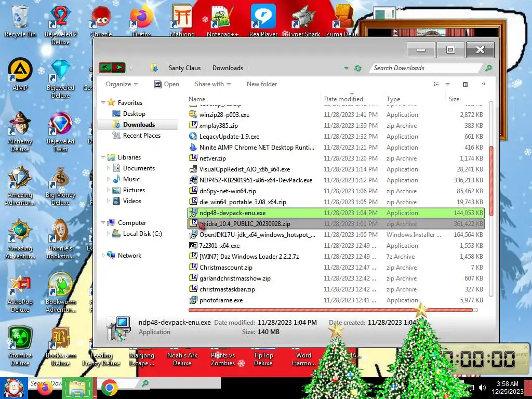The image size is (532, 399).
Task: Click the Search Downloads field
Action: pyautogui.click(x=426, y=68)
